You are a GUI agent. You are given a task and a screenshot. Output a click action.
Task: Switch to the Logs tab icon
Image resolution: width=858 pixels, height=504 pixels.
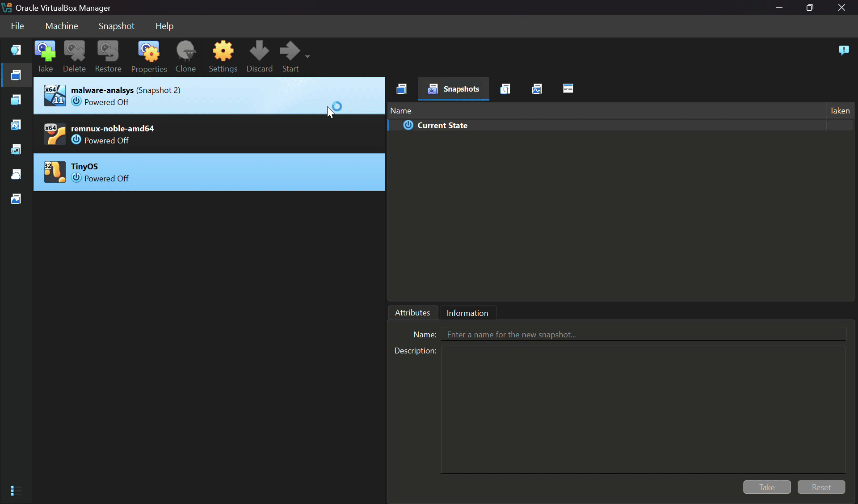pyautogui.click(x=505, y=89)
